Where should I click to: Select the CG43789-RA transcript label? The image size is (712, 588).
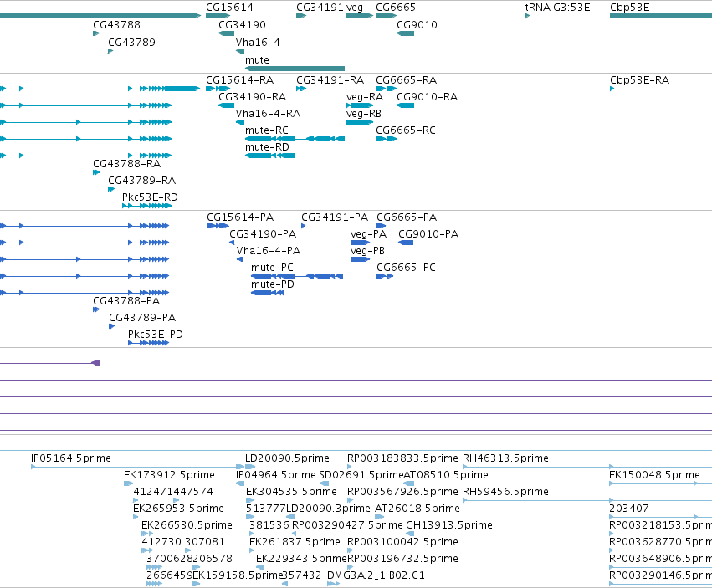click(141, 181)
